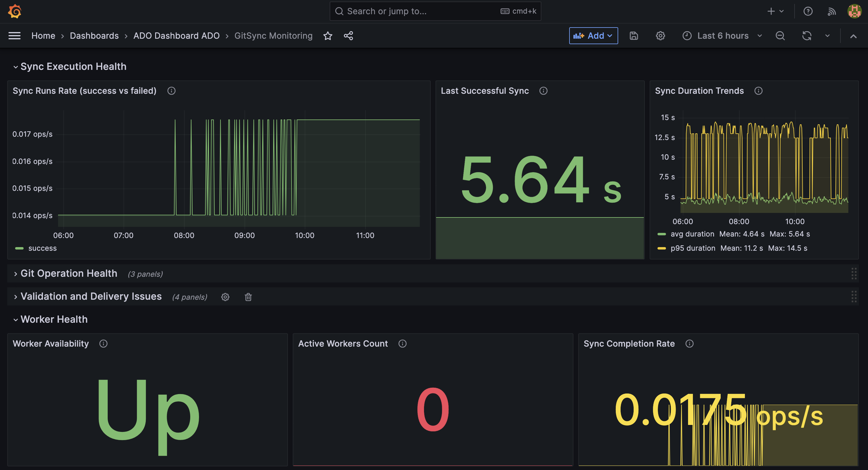This screenshot has height=470, width=868.
Task: Open the refresh interval dropdown arrow
Action: [827, 36]
